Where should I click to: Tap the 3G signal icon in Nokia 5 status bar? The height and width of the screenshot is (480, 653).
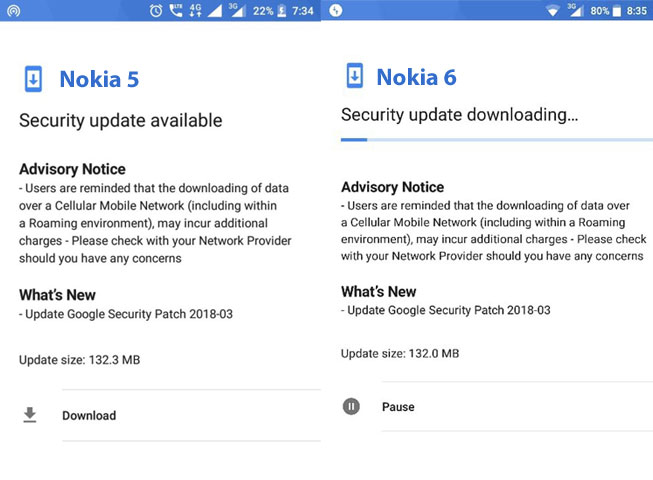pyautogui.click(x=237, y=10)
